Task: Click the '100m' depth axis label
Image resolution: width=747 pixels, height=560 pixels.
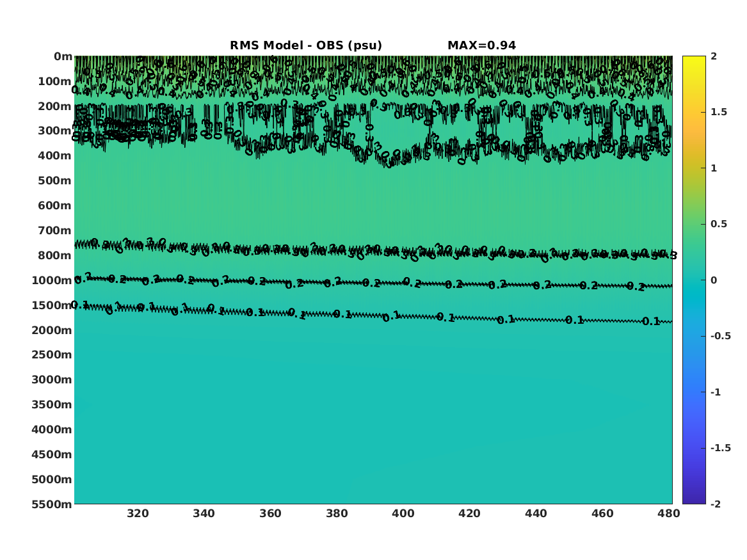Action: [x=55, y=81]
